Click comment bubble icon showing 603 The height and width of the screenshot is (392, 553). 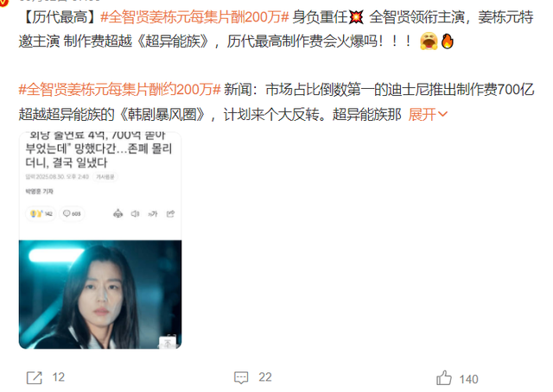[67, 213]
